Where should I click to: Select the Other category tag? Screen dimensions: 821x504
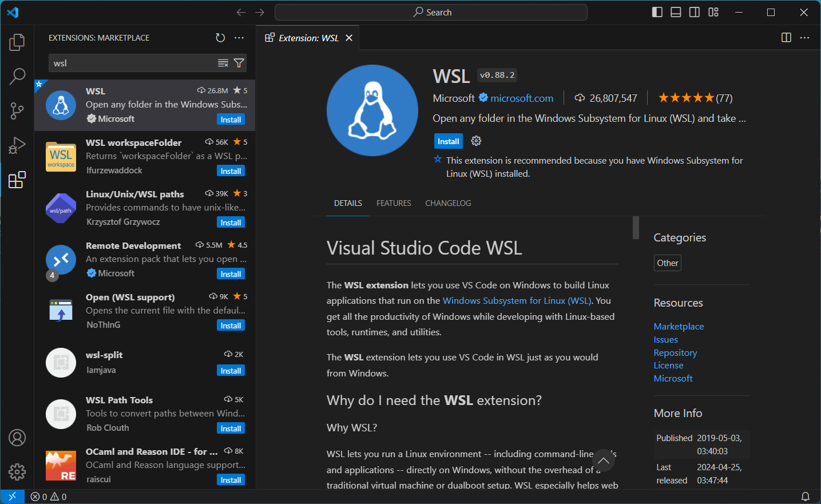coord(668,263)
